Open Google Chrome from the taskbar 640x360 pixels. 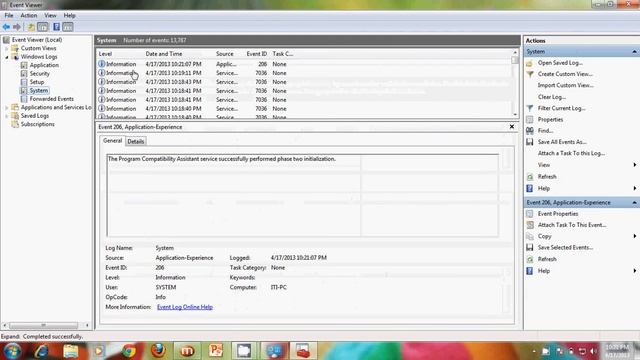tap(129, 351)
